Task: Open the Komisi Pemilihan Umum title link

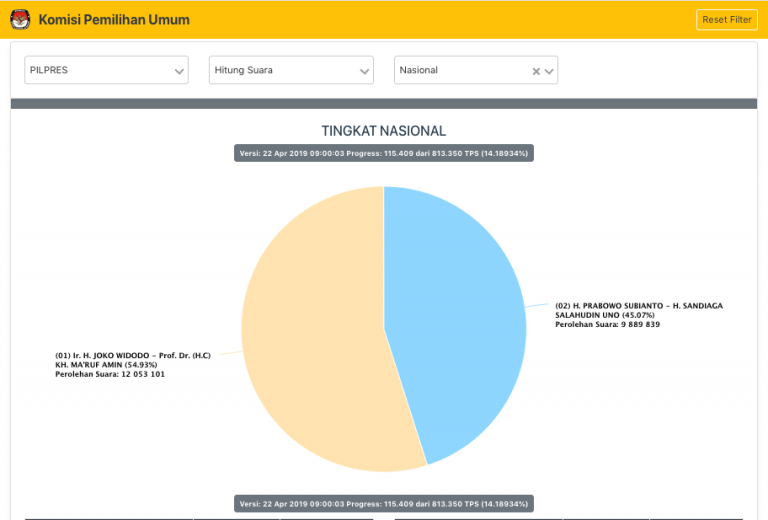Action: click(x=114, y=20)
